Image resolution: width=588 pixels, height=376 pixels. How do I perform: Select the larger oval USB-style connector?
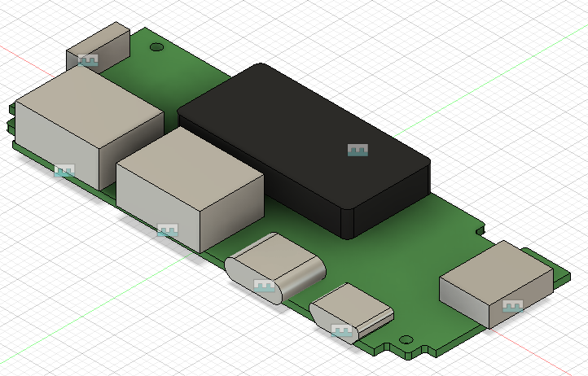pyautogui.click(x=275, y=268)
